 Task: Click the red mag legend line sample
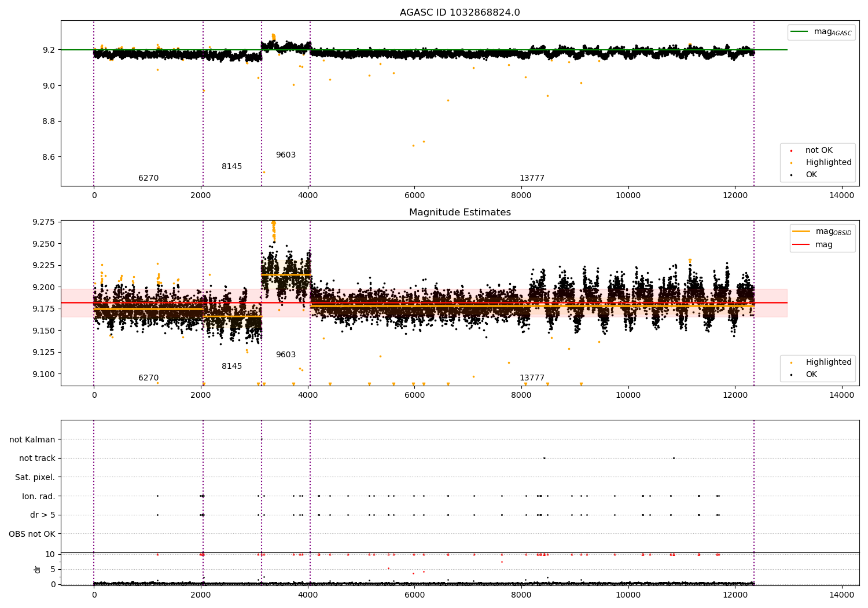click(x=801, y=244)
